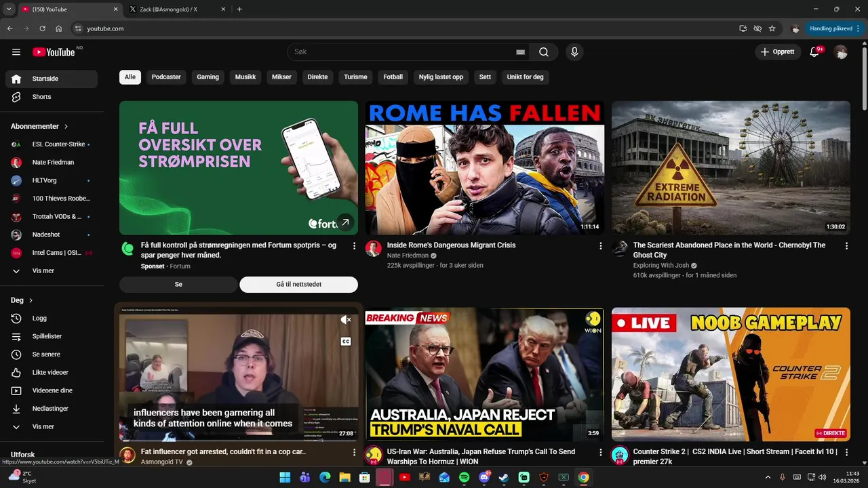This screenshot has width=868, height=488.
Task: Select the Nylig lastet opp chip
Action: (x=441, y=77)
